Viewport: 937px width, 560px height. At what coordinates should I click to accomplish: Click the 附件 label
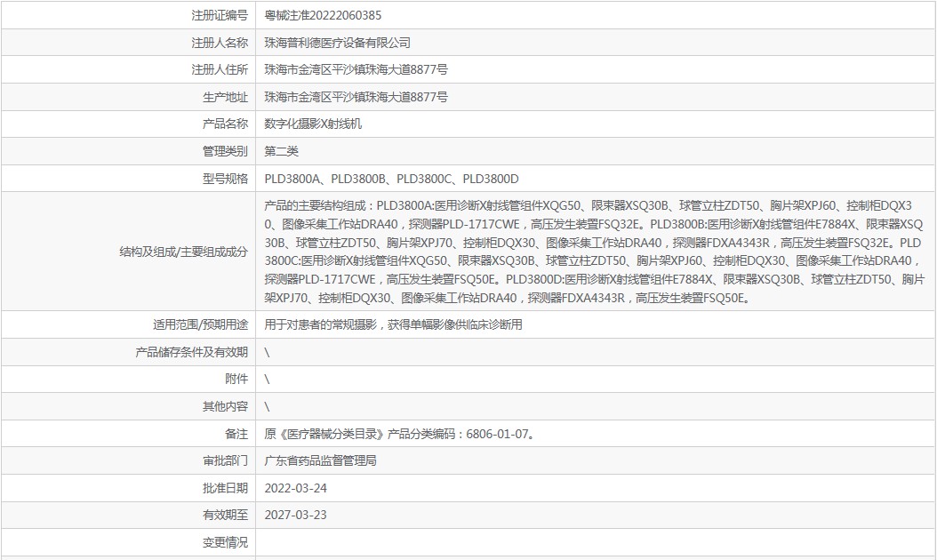(x=236, y=379)
